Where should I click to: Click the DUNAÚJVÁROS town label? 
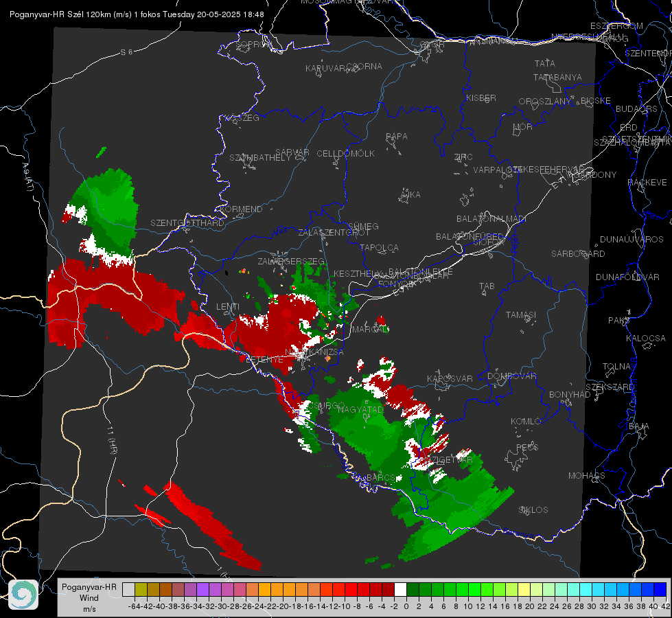(x=632, y=240)
